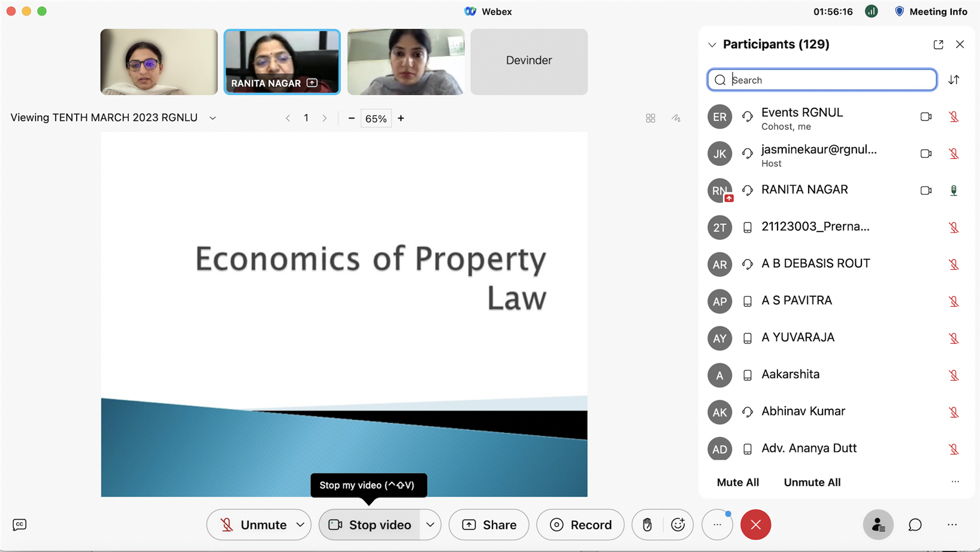Zoom in shared content plus button
The width and height of the screenshot is (980, 552).
[401, 118]
